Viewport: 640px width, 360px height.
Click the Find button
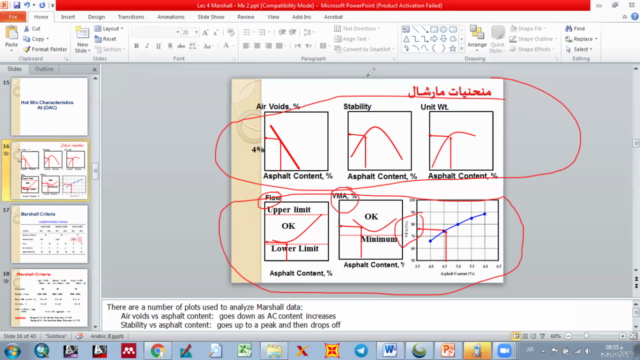pyautogui.click(x=575, y=29)
